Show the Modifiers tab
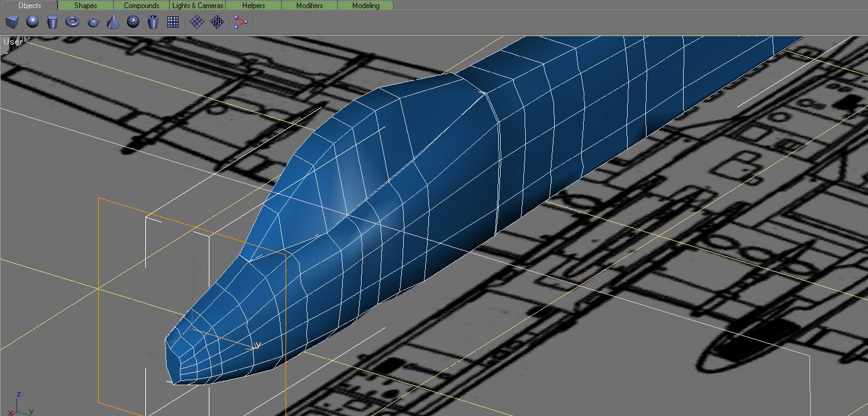This screenshot has height=416, width=868. pos(309,6)
